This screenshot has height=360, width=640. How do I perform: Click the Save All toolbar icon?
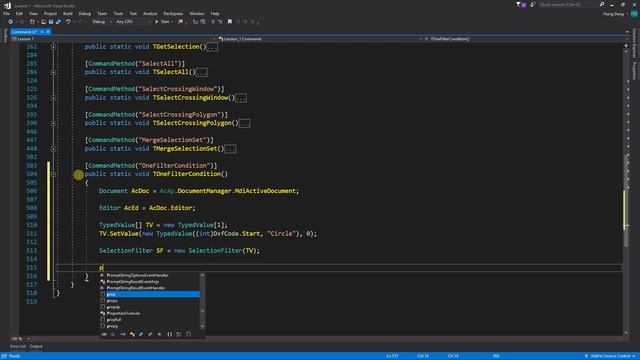click(x=58, y=22)
